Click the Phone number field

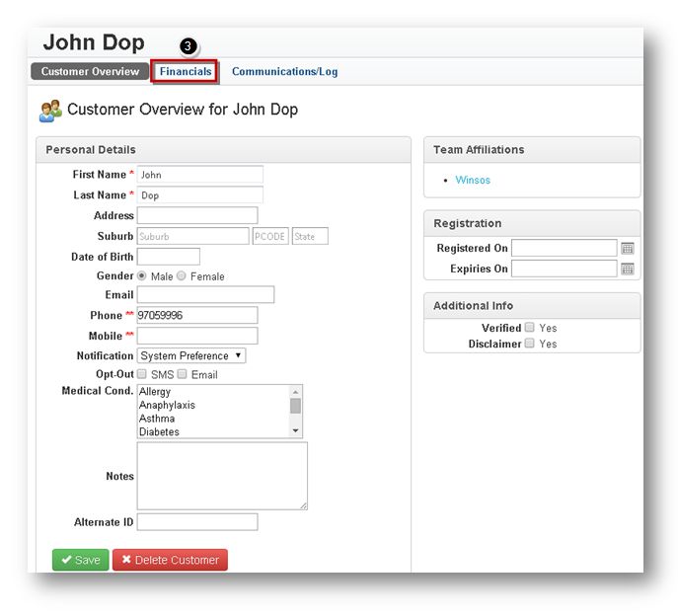coord(197,315)
